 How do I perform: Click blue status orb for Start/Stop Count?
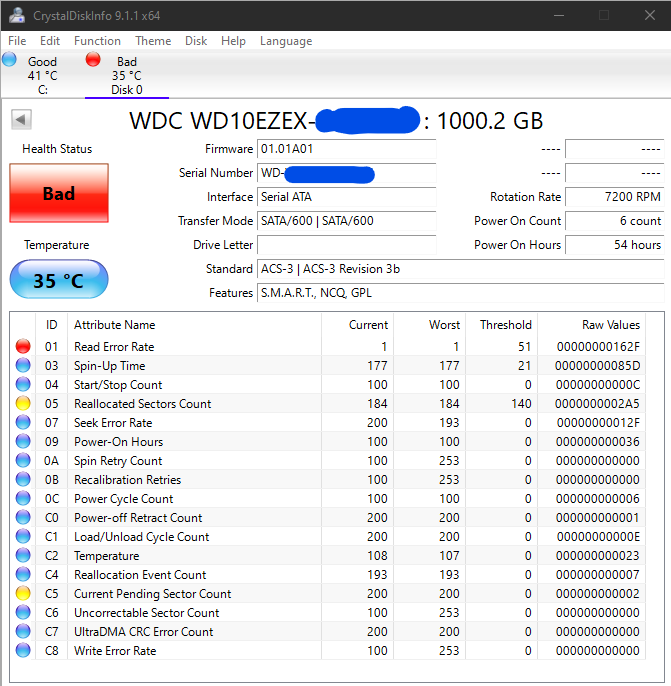[23, 385]
